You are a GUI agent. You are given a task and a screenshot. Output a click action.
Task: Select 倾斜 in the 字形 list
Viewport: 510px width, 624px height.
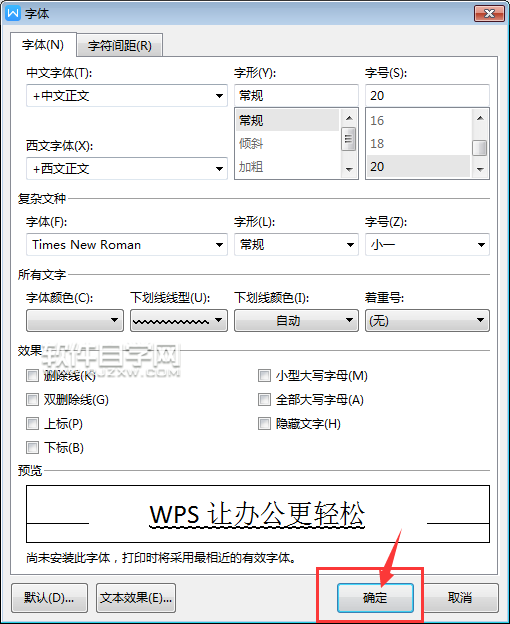[288, 143]
